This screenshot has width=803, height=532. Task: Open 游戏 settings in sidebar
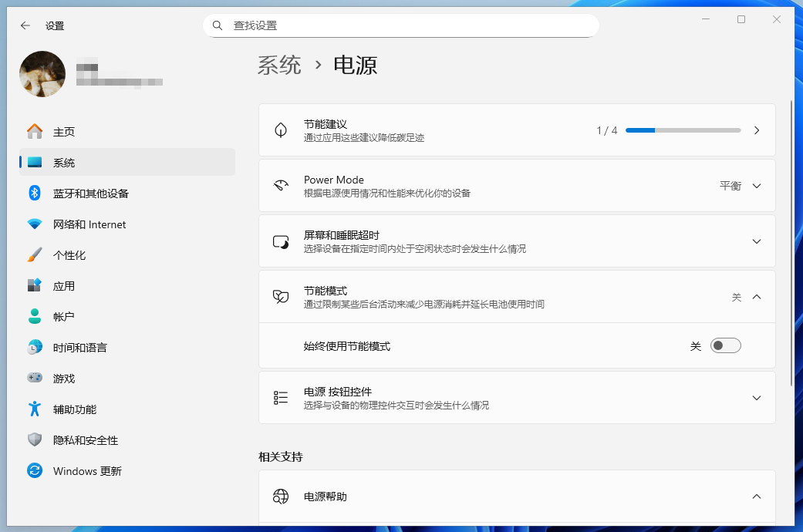[x=127, y=378]
